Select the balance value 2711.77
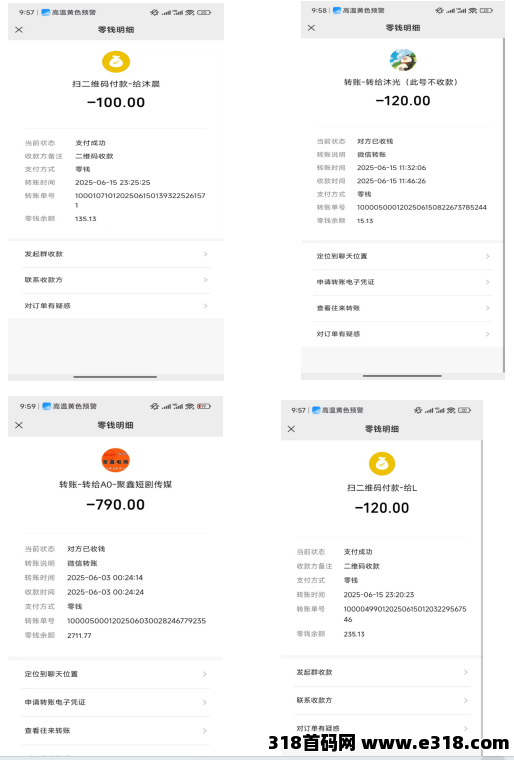514x760 pixels. pos(79,635)
